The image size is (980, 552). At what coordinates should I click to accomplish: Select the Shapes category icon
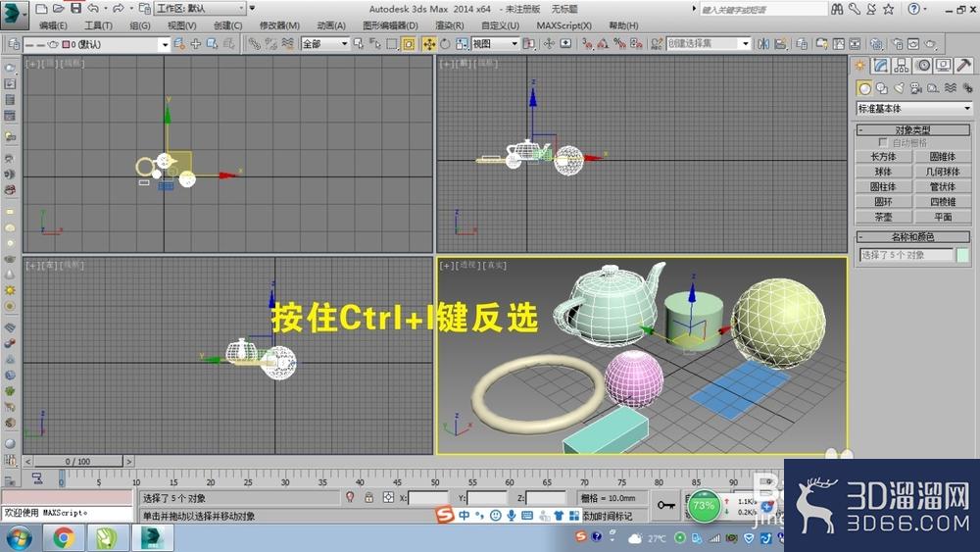[882, 88]
